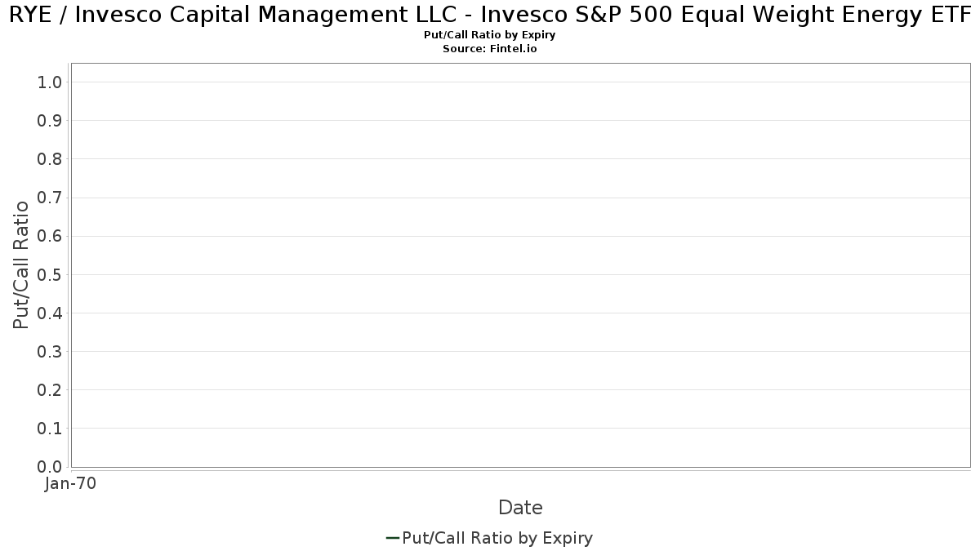Image resolution: width=980 pixels, height=551 pixels.
Task: Click the 0.9 y-axis tick label
Action: pyautogui.click(x=50, y=121)
